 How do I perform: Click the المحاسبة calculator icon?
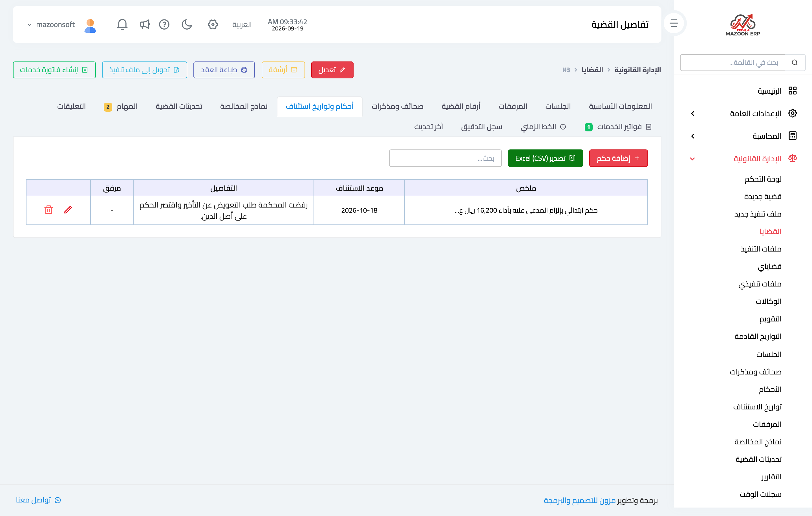tap(793, 136)
